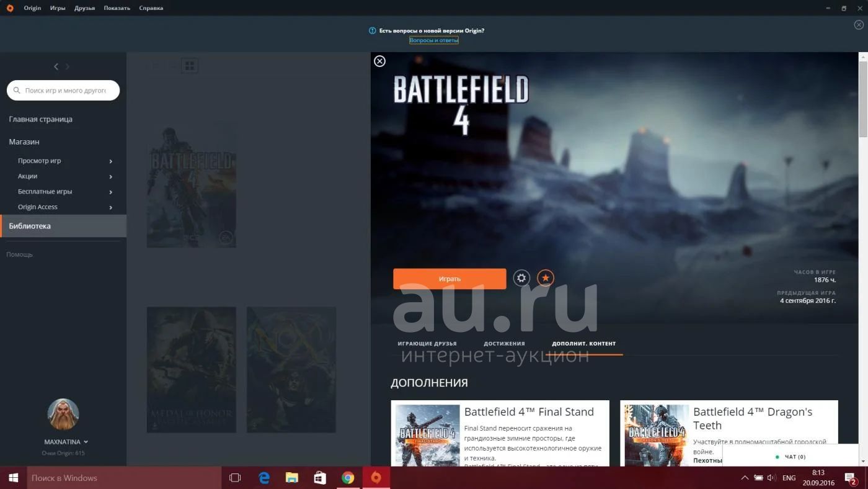Click the Поиск в Windows search box
Screen dimensions: 868x489
(124, 478)
